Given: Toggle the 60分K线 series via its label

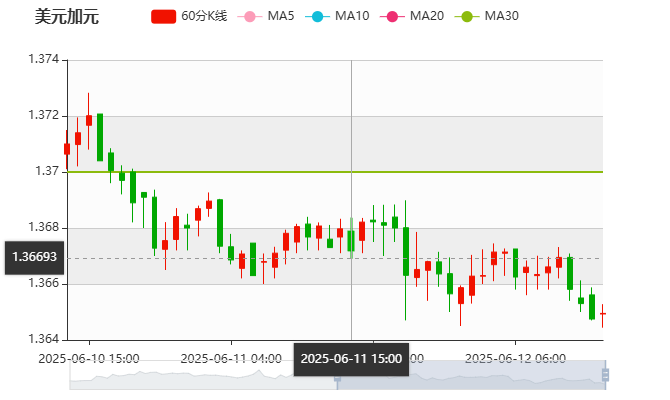Looking at the screenshot, I should coord(203,16).
